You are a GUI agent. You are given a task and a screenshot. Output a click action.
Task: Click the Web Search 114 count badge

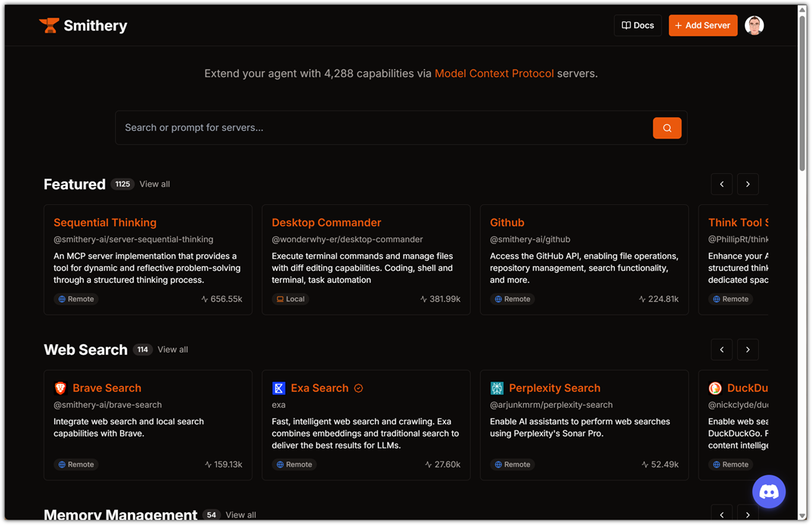(x=142, y=349)
